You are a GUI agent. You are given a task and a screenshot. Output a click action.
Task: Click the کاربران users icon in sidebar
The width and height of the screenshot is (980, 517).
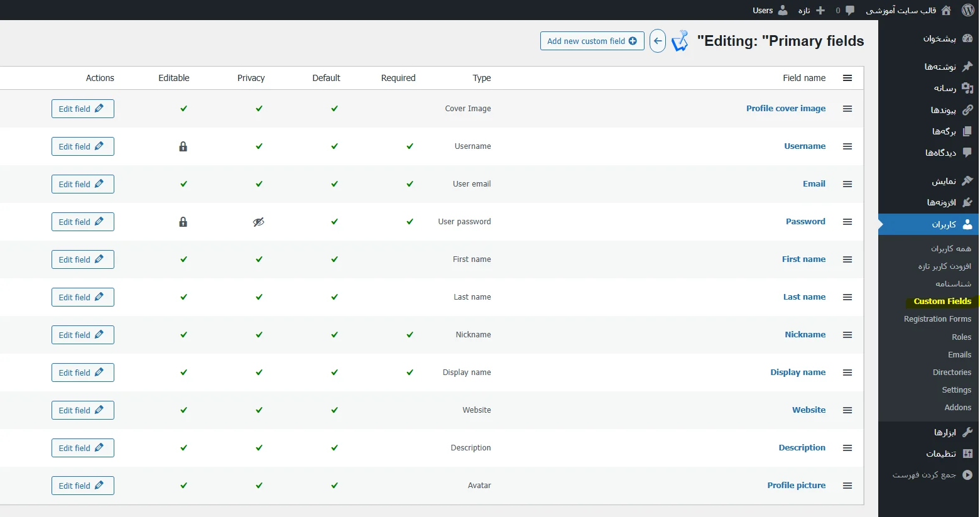[969, 224]
